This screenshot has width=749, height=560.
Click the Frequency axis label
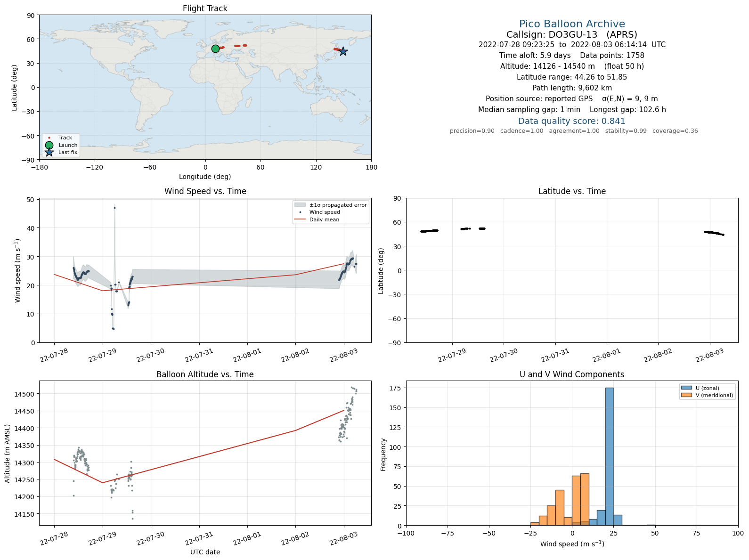[x=383, y=454]
